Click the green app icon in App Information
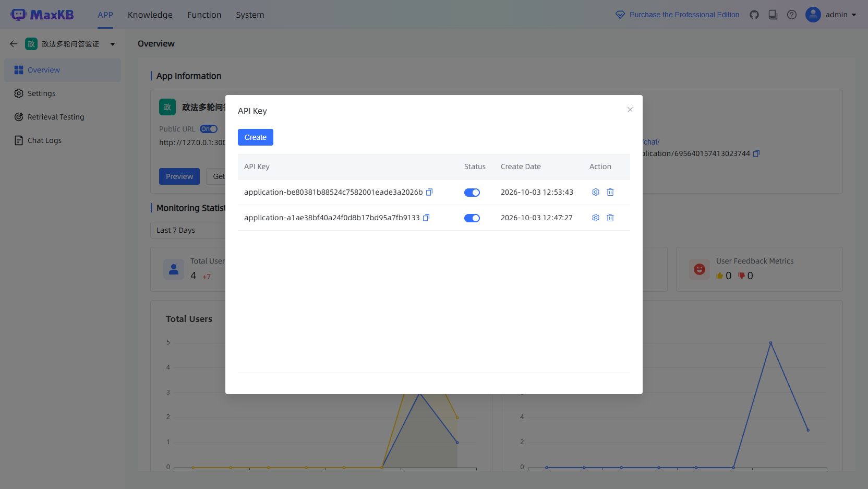The width and height of the screenshot is (868, 489). (x=167, y=107)
